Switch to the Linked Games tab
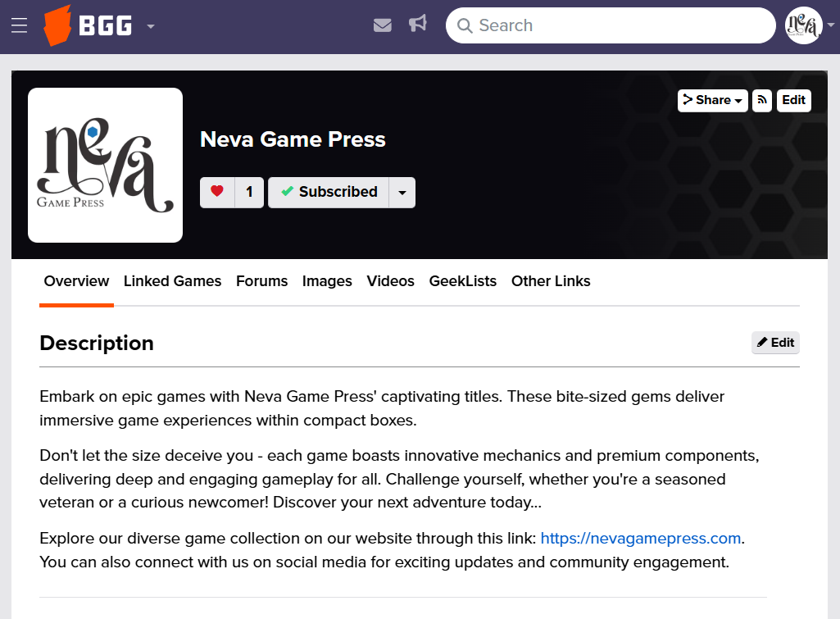Viewport: 840px width, 619px height. pos(172,281)
